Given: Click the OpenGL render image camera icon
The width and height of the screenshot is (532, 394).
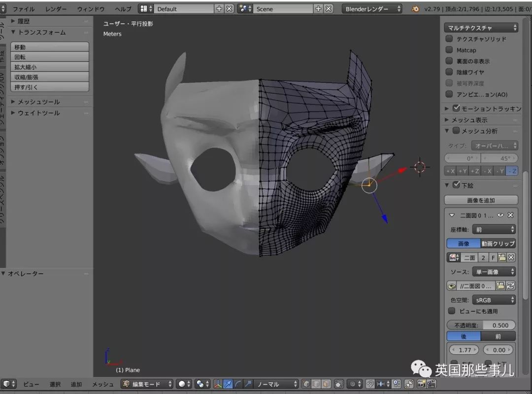Looking at the screenshot, I should point(422,384).
